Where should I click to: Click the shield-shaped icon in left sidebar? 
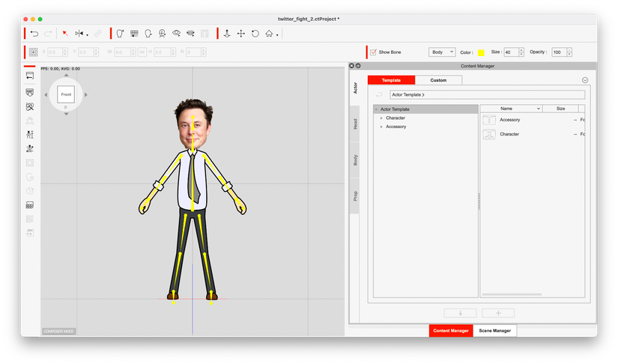(30, 92)
